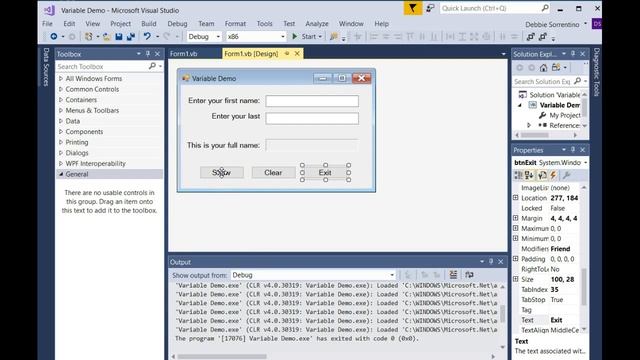The image size is (640, 360).
Task: Click the Toolbox search magnifier icon
Action: [152, 66]
